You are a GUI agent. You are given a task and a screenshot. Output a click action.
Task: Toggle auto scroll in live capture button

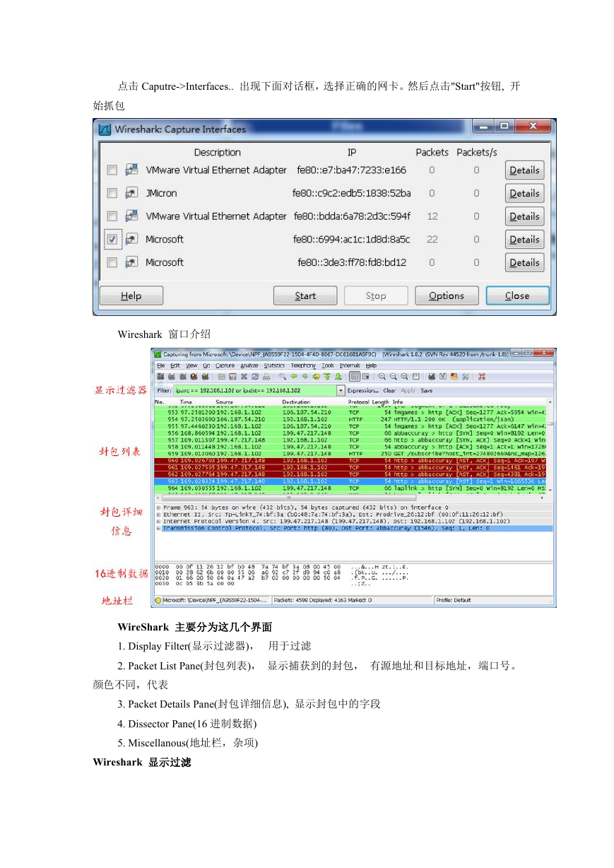pyautogui.click(x=366, y=377)
